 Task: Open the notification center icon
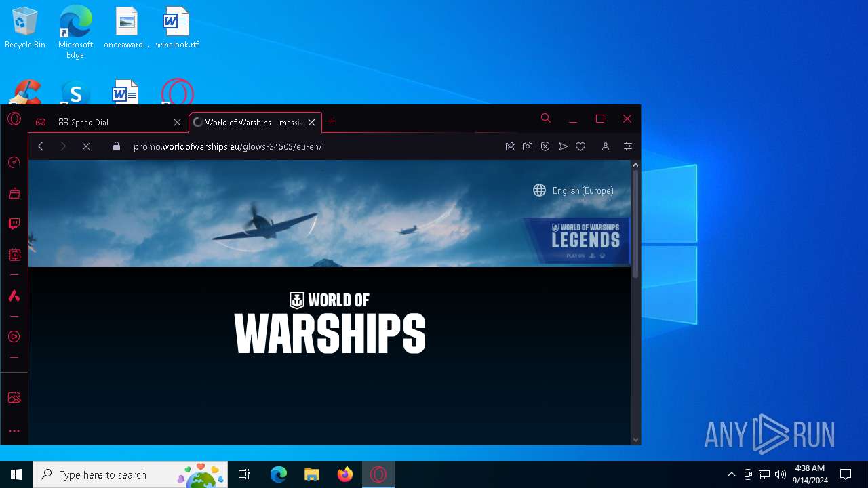point(846,474)
